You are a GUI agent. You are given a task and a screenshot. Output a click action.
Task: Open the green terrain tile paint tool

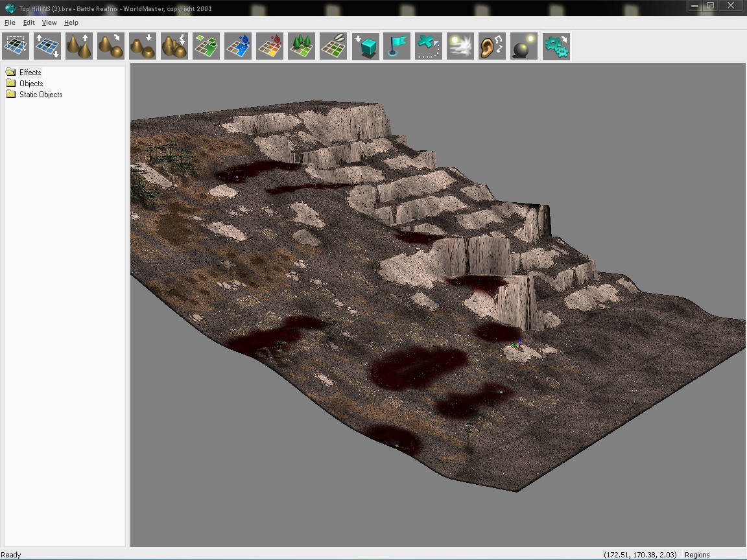206,46
